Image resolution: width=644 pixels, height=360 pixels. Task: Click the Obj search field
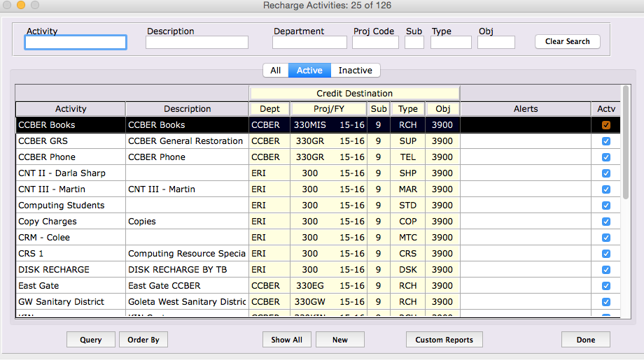(496, 42)
